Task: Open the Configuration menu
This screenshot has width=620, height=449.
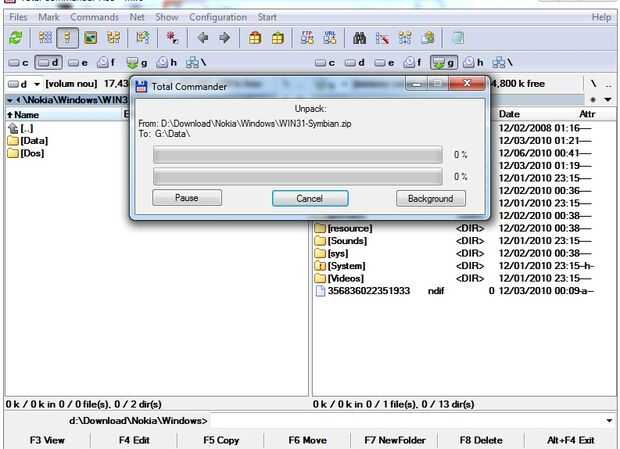Action: 218,17
